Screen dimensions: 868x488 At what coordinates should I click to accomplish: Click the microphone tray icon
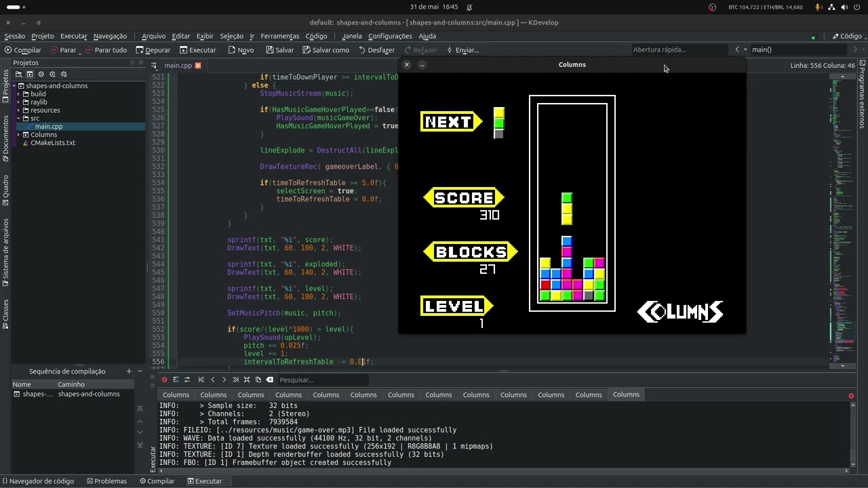[818, 7]
